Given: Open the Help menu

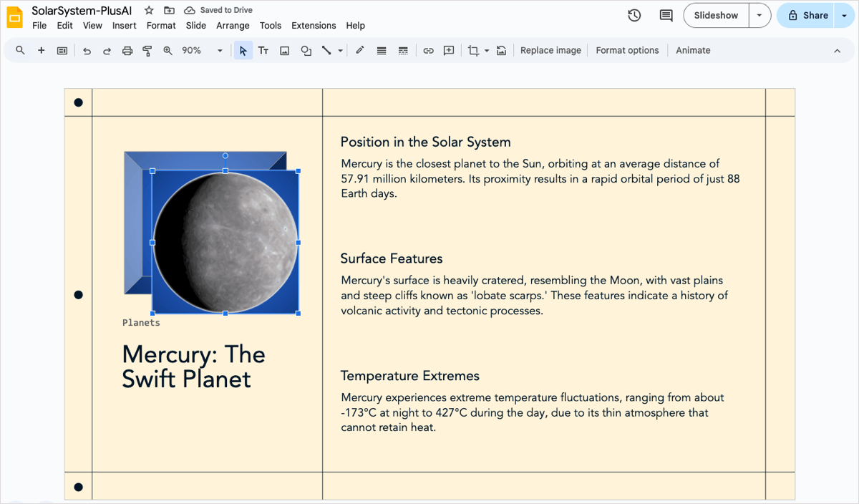Looking at the screenshot, I should 356,25.
